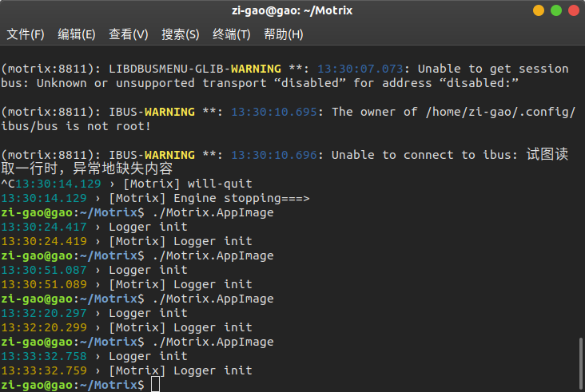Click the 13:30:24.417 Logger init line
The image size is (585, 392).
pyautogui.click(x=94, y=227)
